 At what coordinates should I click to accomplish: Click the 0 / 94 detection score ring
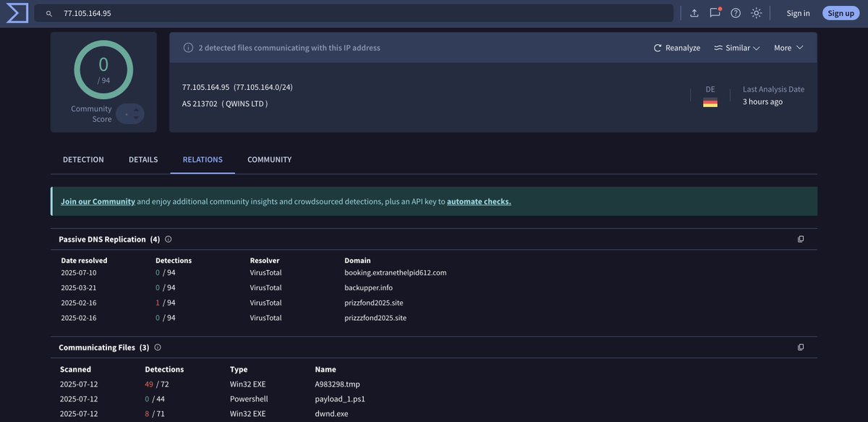pos(103,69)
